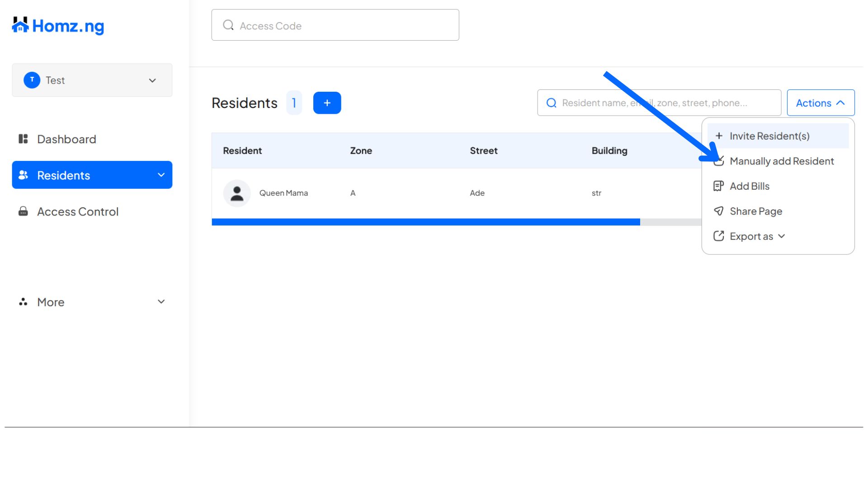The image size is (868, 488).
Task: Go to Access Control
Action: tap(78, 211)
